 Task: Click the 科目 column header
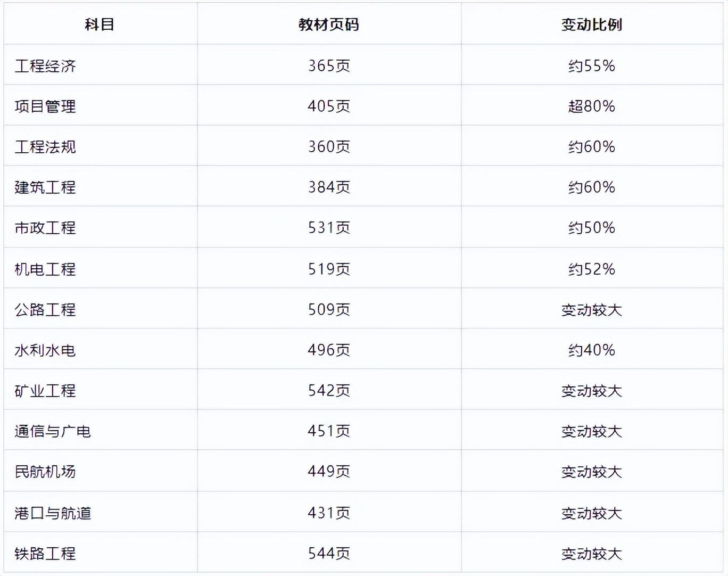click(x=100, y=24)
